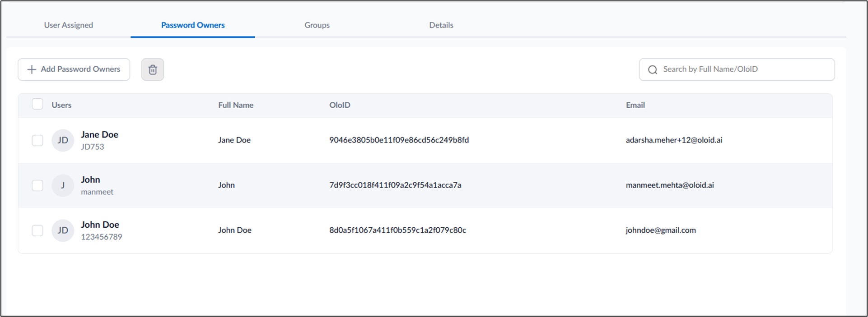
Task: Go to the Groups tab
Action: [x=317, y=25]
